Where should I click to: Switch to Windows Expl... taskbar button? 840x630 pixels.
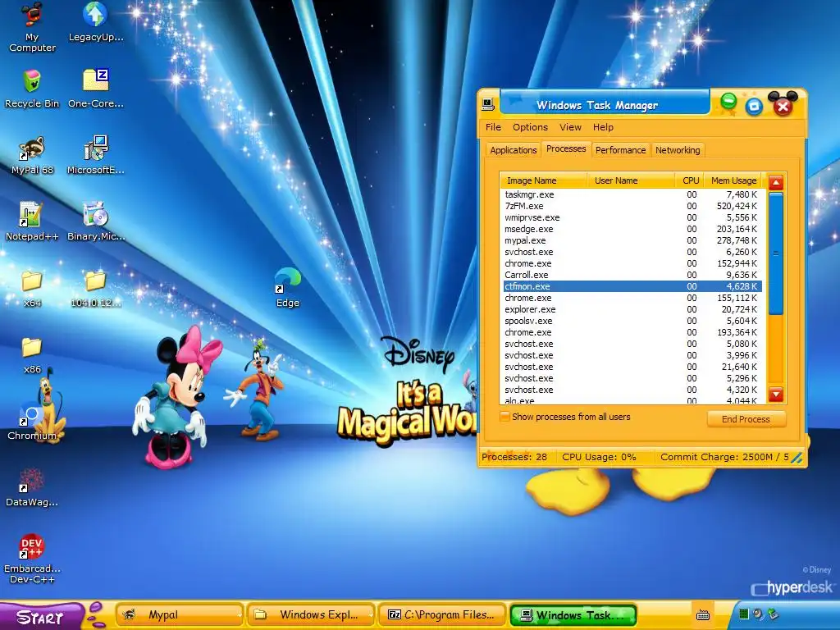coord(310,615)
